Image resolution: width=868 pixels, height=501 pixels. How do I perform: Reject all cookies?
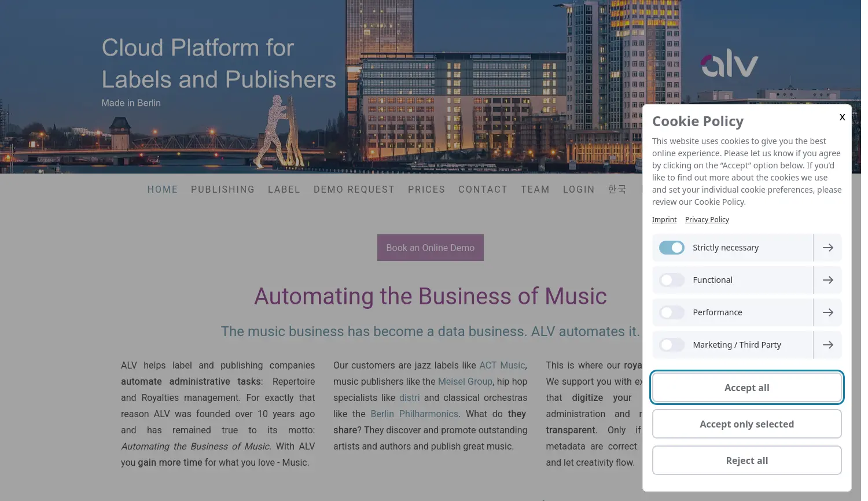click(x=746, y=460)
